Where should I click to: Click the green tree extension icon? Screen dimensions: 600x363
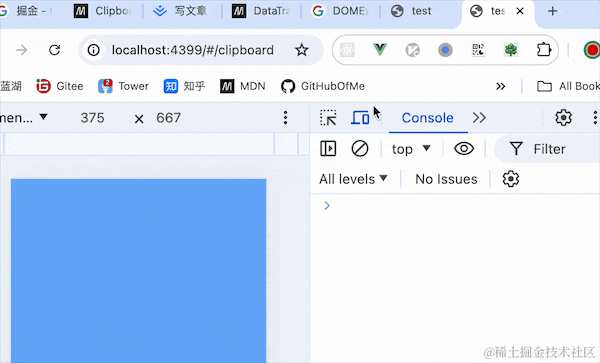511,50
